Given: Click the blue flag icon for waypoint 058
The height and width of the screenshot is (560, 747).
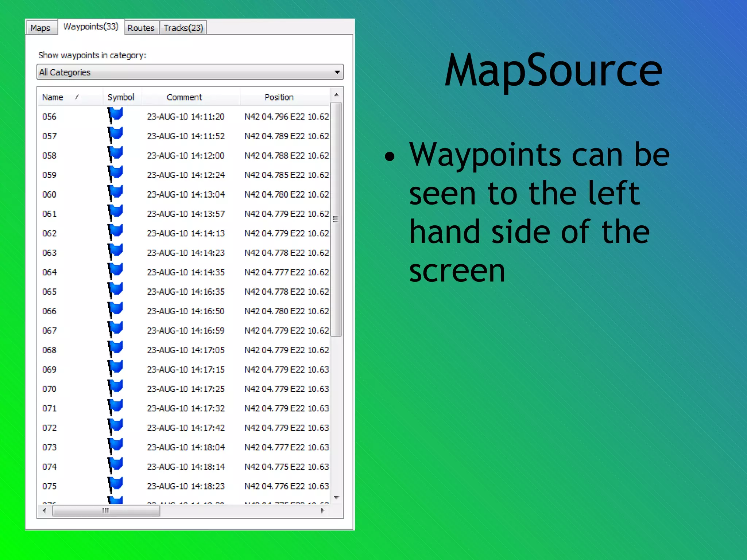Looking at the screenshot, I should (115, 155).
